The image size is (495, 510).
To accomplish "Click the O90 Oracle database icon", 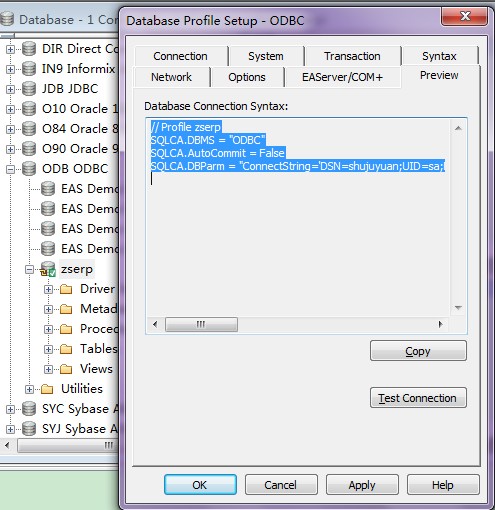I will (29, 149).
